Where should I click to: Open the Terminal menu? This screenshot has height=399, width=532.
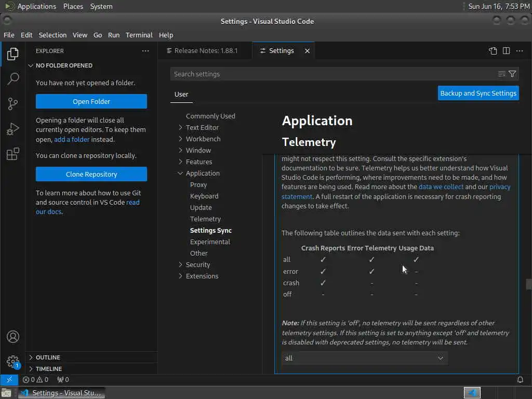(x=139, y=35)
